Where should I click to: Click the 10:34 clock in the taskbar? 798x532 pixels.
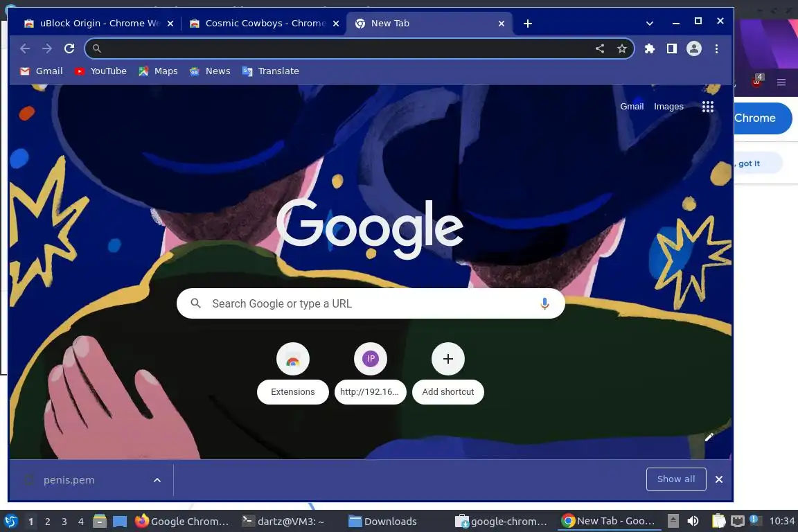[x=781, y=521]
